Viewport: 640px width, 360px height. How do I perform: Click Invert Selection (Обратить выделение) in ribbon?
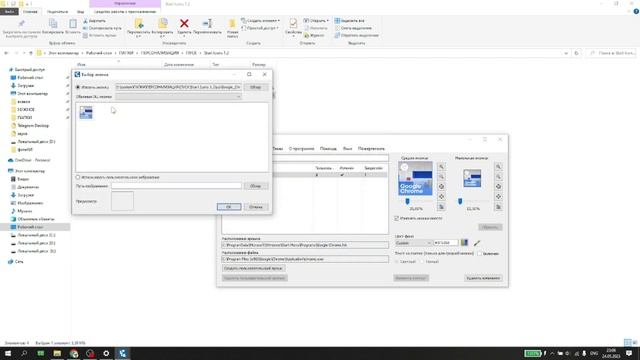tap(357, 36)
